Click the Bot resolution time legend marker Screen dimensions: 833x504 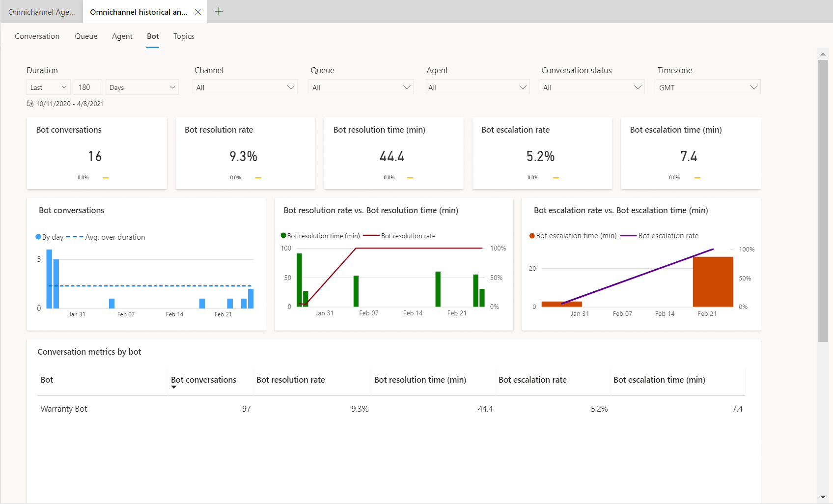pos(283,235)
